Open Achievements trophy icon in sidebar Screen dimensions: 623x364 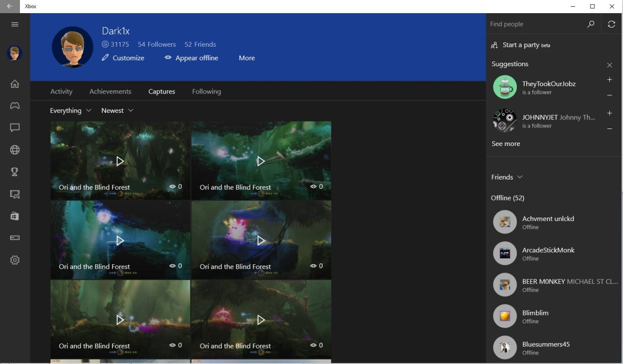pos(15,171)
